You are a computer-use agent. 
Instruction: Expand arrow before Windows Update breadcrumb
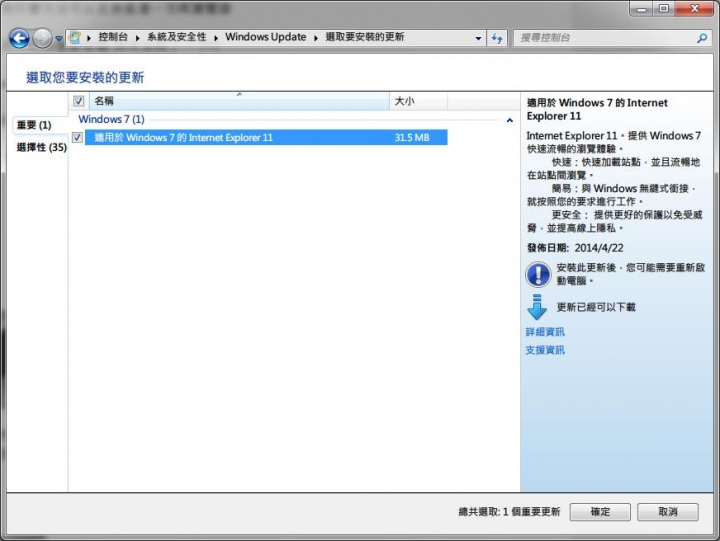tap(216, 38)
